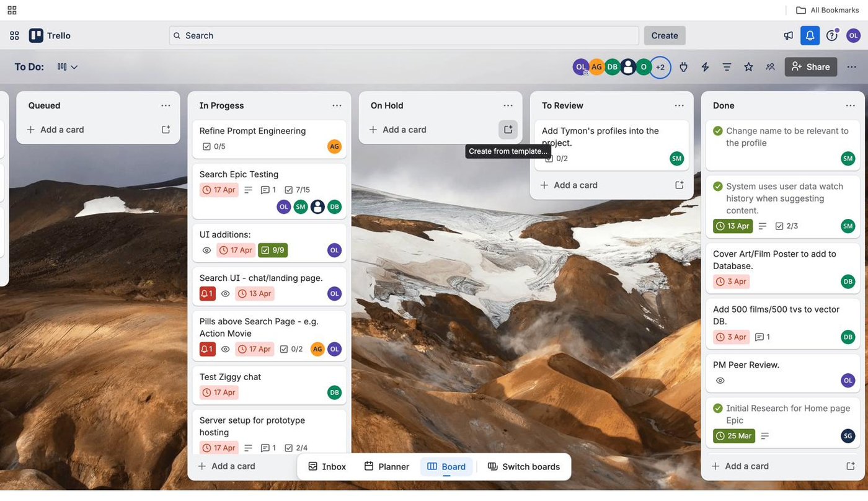The width and height of the screenshot is (868, 501).
Task: Show the +2 additional board members
Action: [x=660, y=67]
